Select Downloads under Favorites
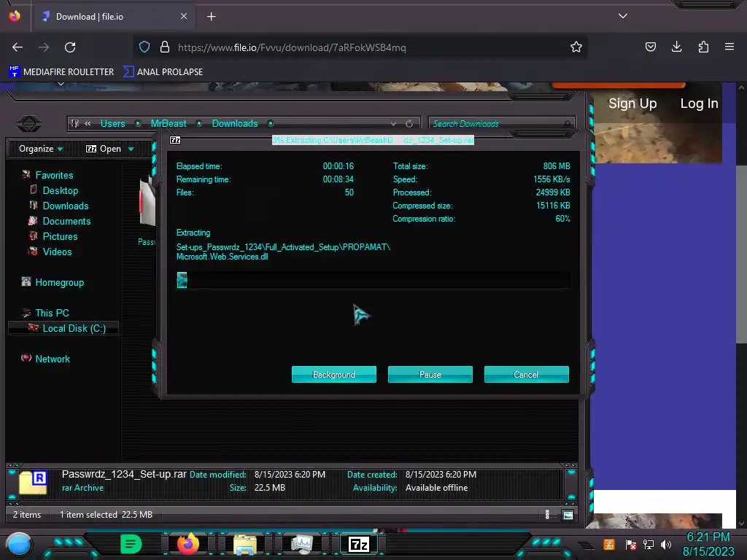This screenshot has width=747, height=560. coord(65,206)
